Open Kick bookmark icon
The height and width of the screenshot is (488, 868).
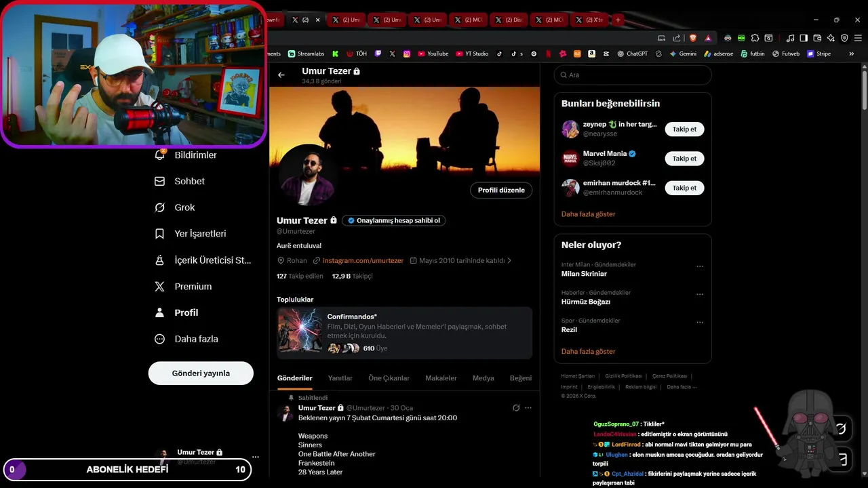[x=335, y=54]
